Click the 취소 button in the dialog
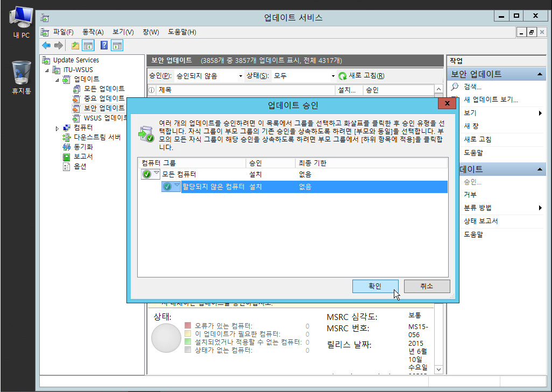The image size is (552, 392). pyautogui.click(x=427, y=286)
